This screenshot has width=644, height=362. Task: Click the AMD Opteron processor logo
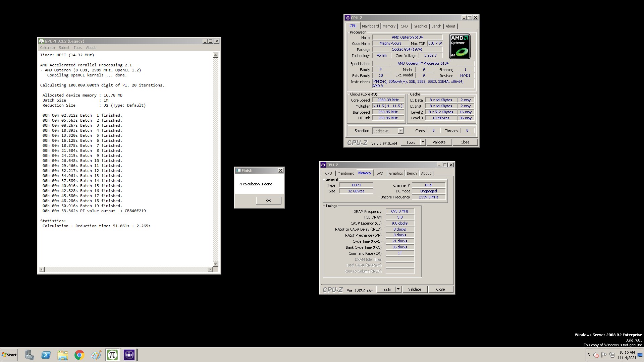pos(460,47)
